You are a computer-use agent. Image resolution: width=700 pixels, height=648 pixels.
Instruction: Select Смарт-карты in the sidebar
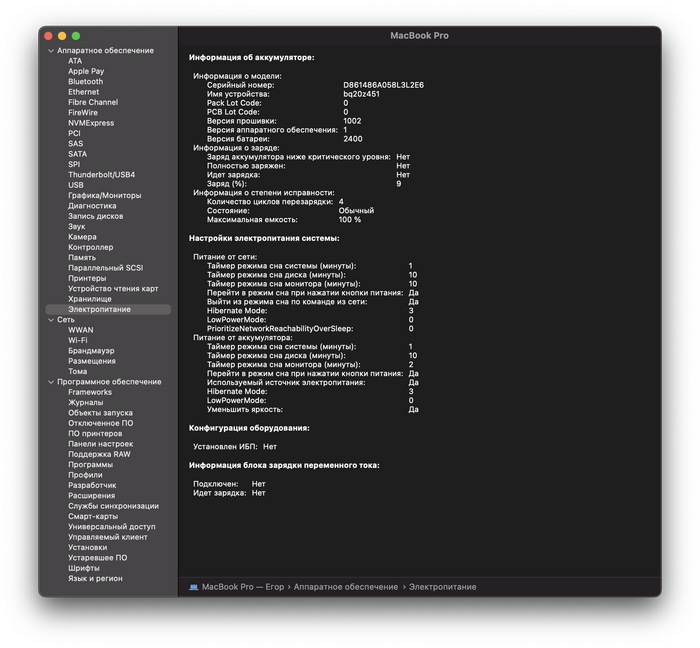(x=93, y=516)
